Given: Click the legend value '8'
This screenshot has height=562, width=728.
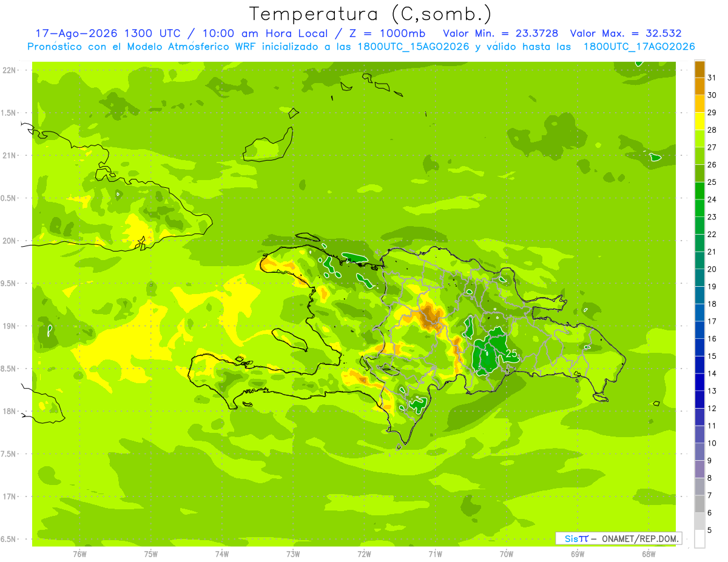Looking at the screenshot, I should 709,478.
